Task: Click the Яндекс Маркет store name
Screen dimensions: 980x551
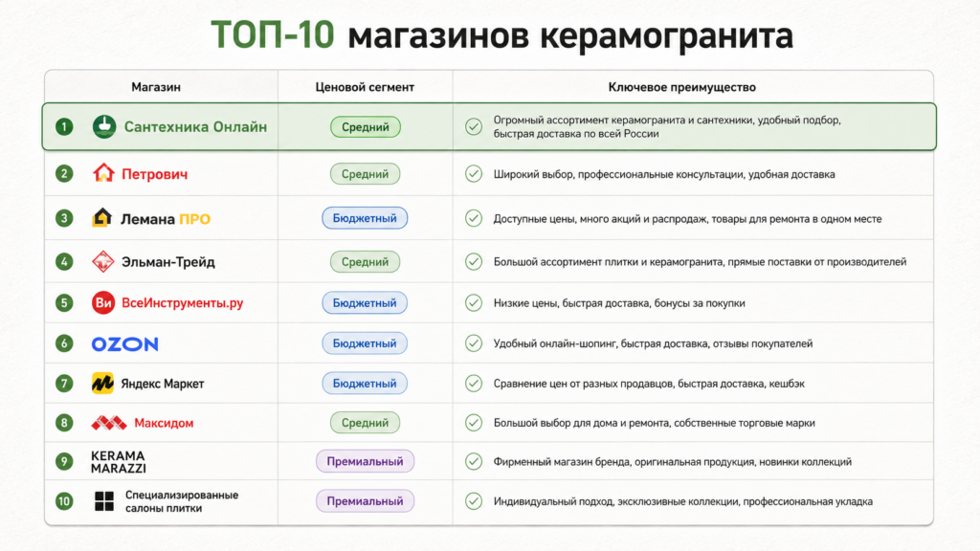Action: point(163,384)
